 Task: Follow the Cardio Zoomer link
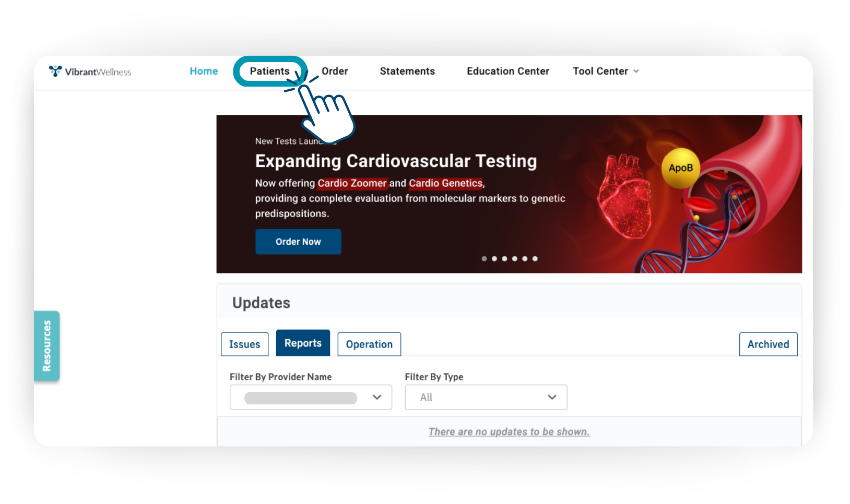click(x=352, y=183)
